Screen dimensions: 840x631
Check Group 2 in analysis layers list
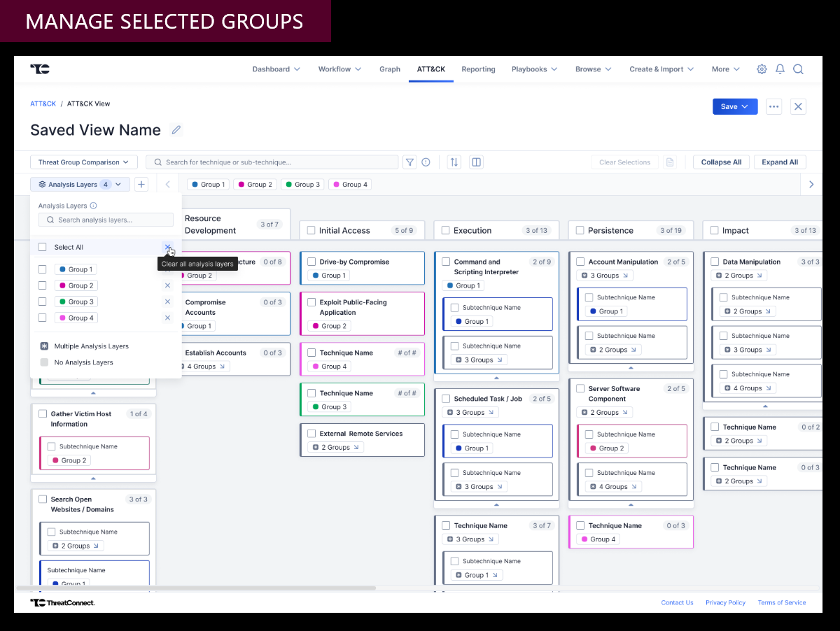coord(43,285)
